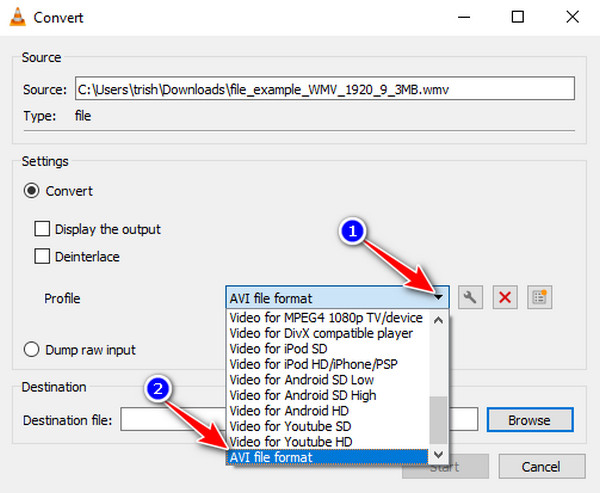This screenshot has width=600, height=493.
Task: Select the Convert radio button
Action: pyautogui.click(x=31, y=191)
